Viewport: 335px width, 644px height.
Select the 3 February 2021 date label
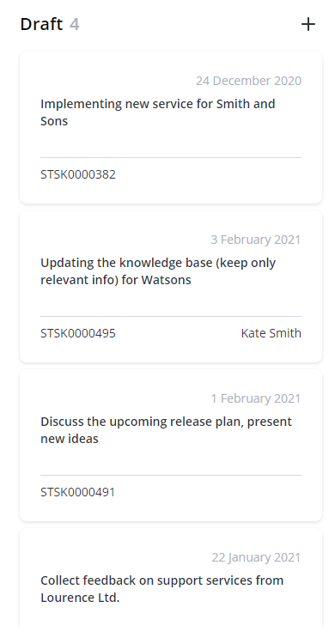point(256,240)
